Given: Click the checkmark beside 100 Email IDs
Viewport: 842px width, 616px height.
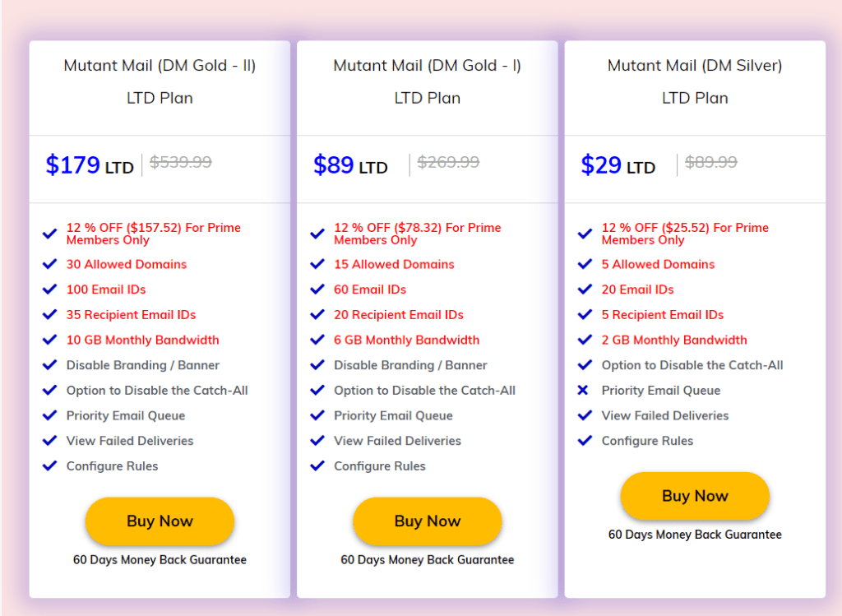Looking at the screenshot, I should pyautogui.click(x=49, y=289).
